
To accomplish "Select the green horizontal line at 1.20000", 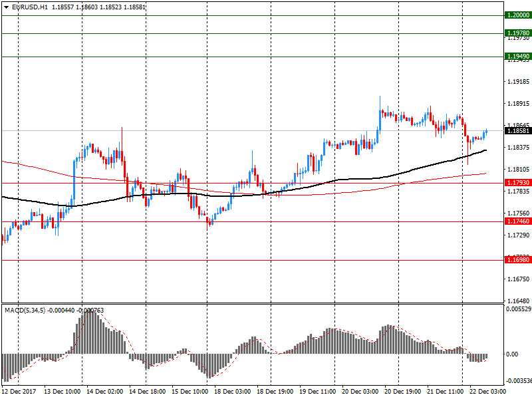I will click(x=253, y=15).
